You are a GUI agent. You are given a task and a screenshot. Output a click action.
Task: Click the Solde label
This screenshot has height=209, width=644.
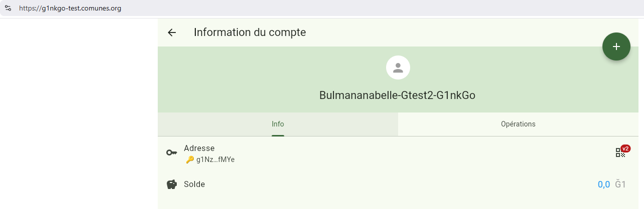click(x=194, y=184)
